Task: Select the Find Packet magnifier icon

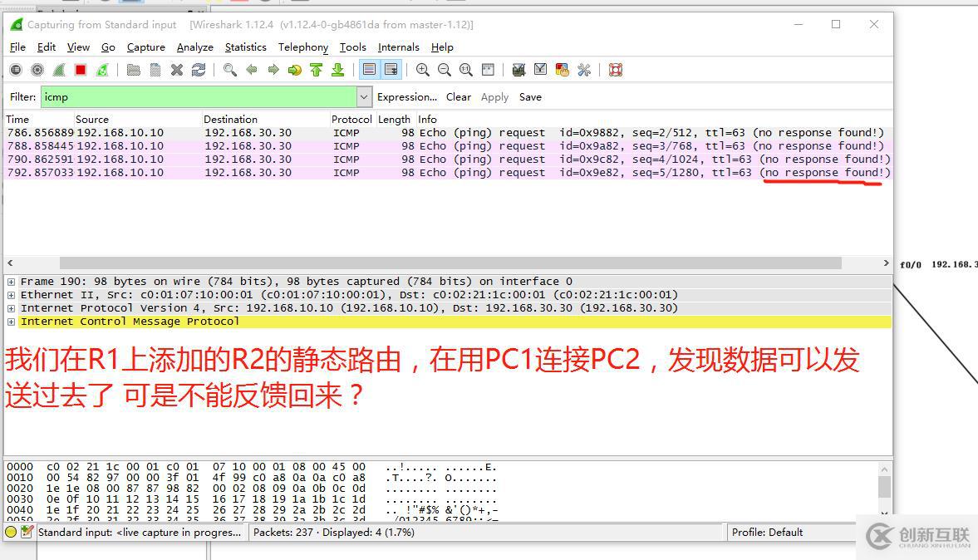Action: [x=228, y=69]
